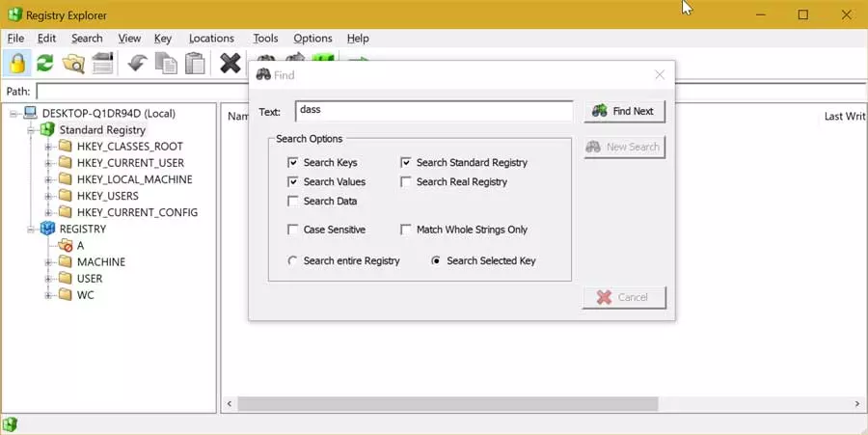Click the WC folder icon
868x435 pixels.
pos(66,294)
